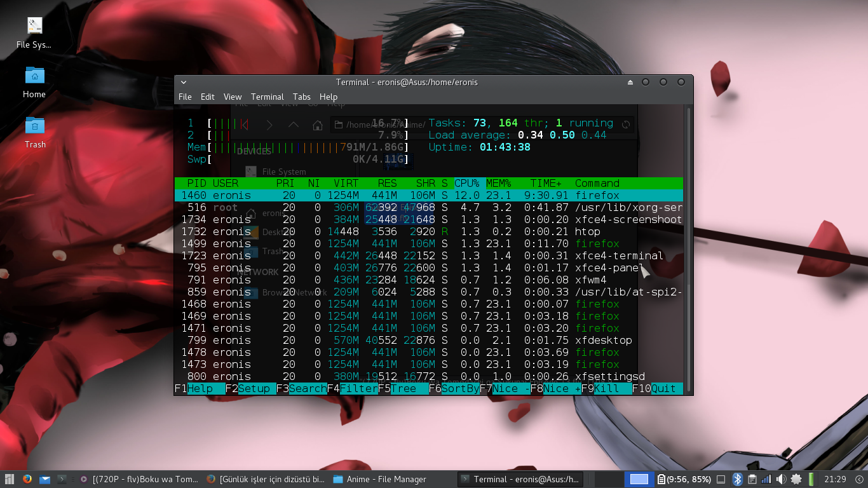Open the Tabs menu in Terminal
Image resolution: width=868 pixels, height=488 pixels.
pos(302,97)
